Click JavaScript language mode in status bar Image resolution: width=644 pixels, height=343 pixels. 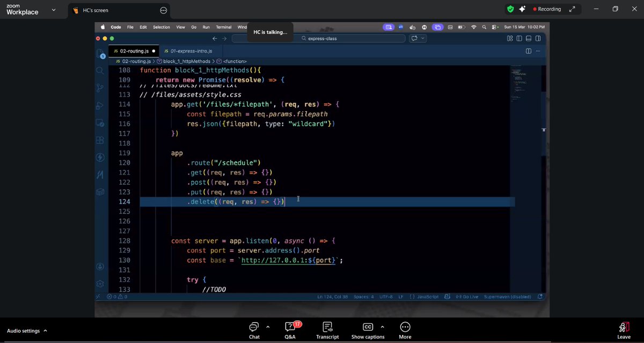tap(428, 296)
